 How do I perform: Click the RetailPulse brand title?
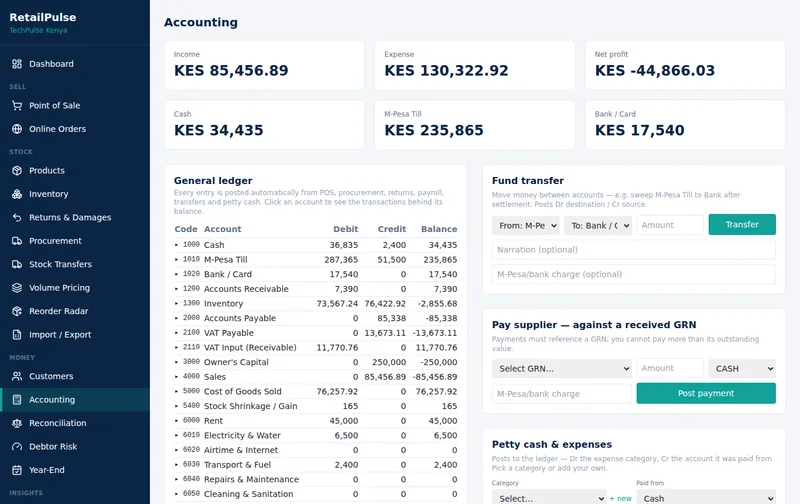[43, 17]
